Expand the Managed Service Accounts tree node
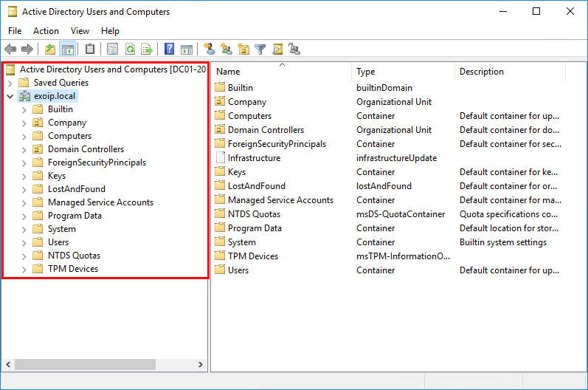The width and height of the screenshot is (588, 390). click(x=24, y=202)
